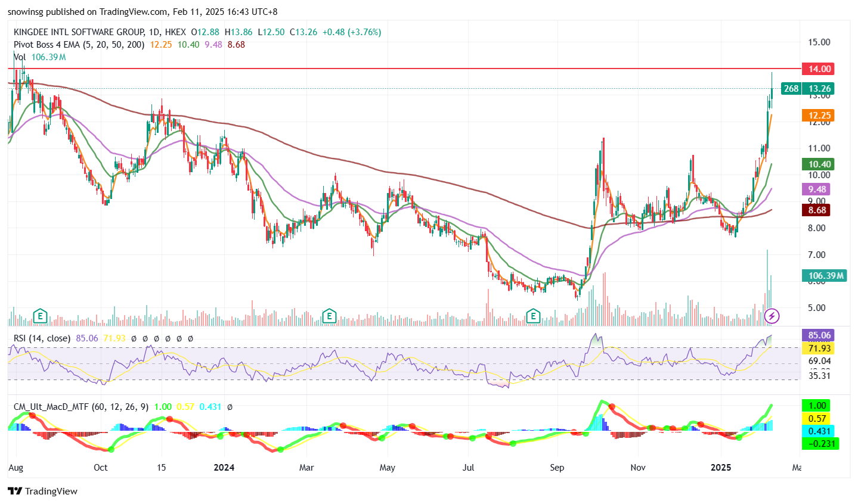The height and width of the screenshot is (504, 858).
Task: Click the Sep label on time axis
Action: click(557, 468)
